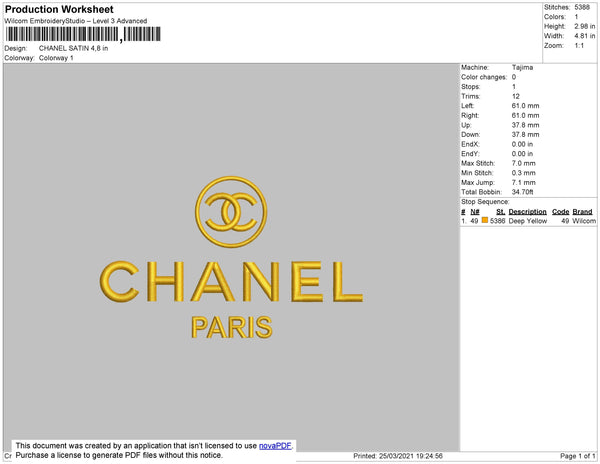
Task: Click the Up value '37.8 mm'
Action: click(525, 125)
